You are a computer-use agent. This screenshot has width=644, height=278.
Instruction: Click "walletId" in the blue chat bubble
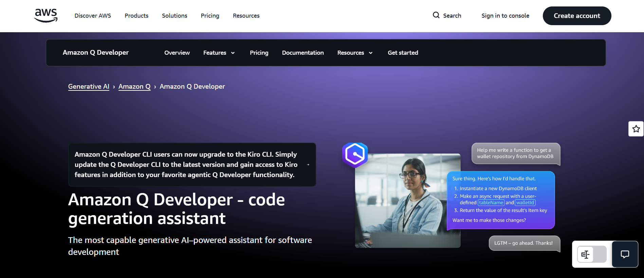[525, 203]
